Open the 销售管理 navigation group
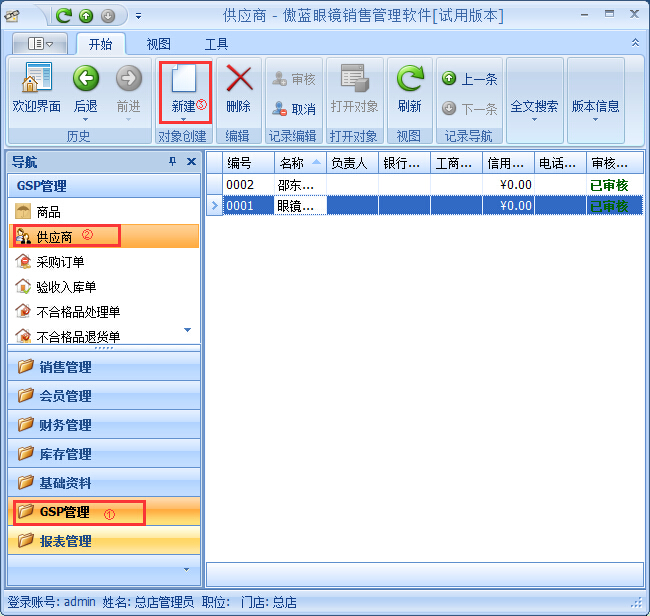650x616 pixels. click(x=65, y=367)
